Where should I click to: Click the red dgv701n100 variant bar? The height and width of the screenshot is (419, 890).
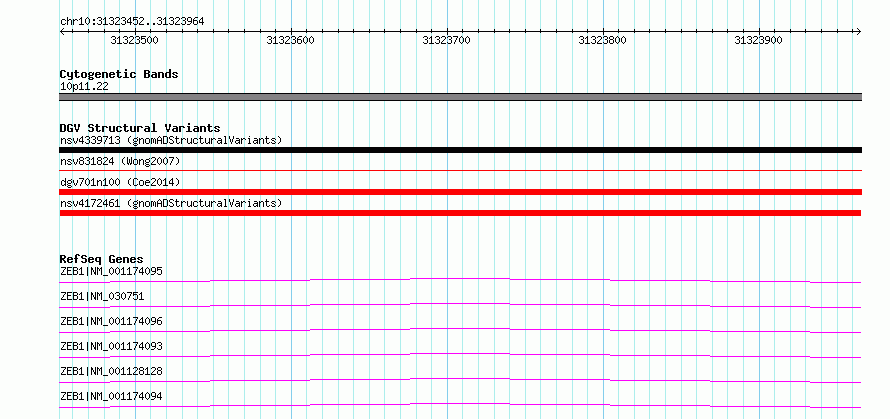[x=461, y=192]
